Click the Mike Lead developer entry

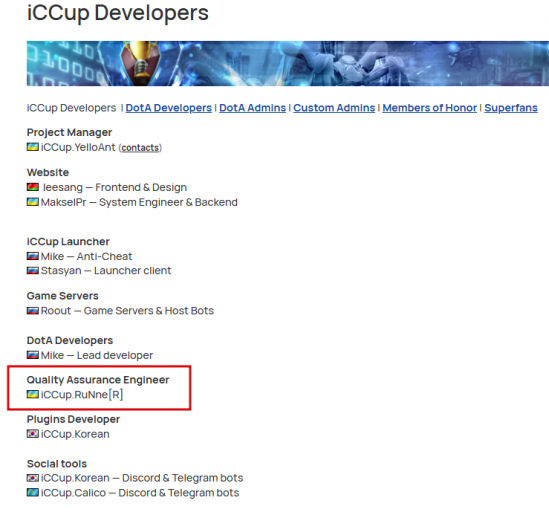tap(97, 355)
